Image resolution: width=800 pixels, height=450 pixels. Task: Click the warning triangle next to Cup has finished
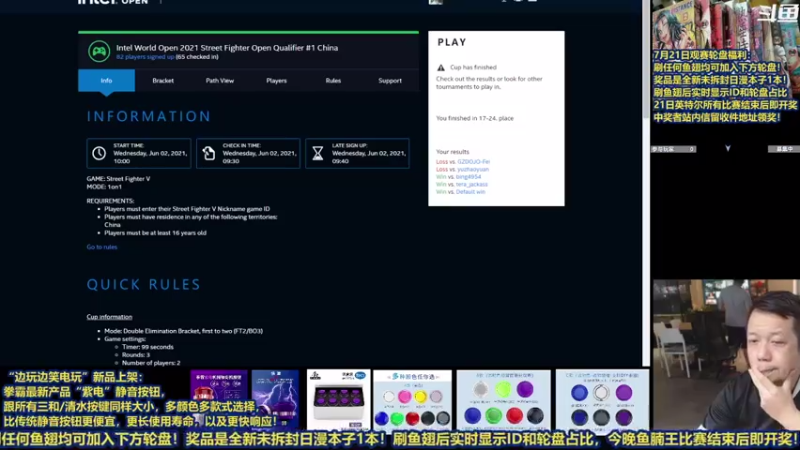pos(441,67)
